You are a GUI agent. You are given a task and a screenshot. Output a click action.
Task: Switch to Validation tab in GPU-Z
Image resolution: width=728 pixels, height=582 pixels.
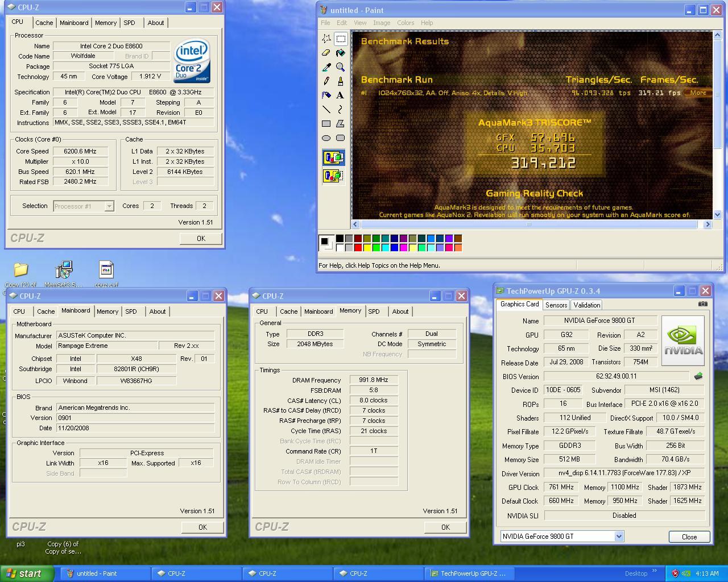coord(586,305)
